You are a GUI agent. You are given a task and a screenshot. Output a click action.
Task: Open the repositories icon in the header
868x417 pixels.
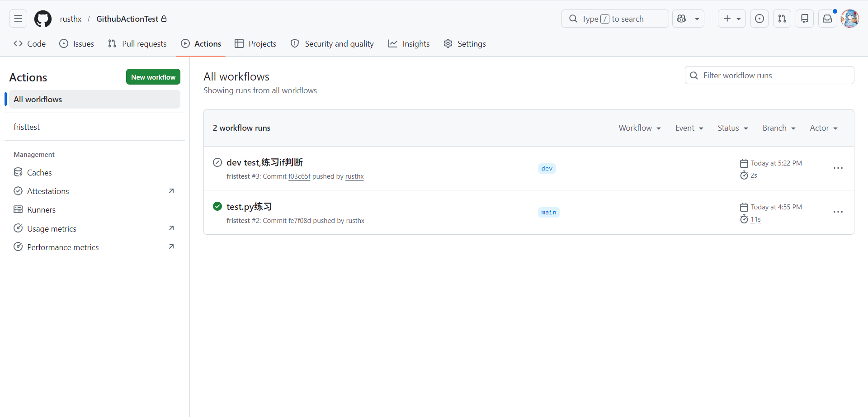click(x=805, y=19)
